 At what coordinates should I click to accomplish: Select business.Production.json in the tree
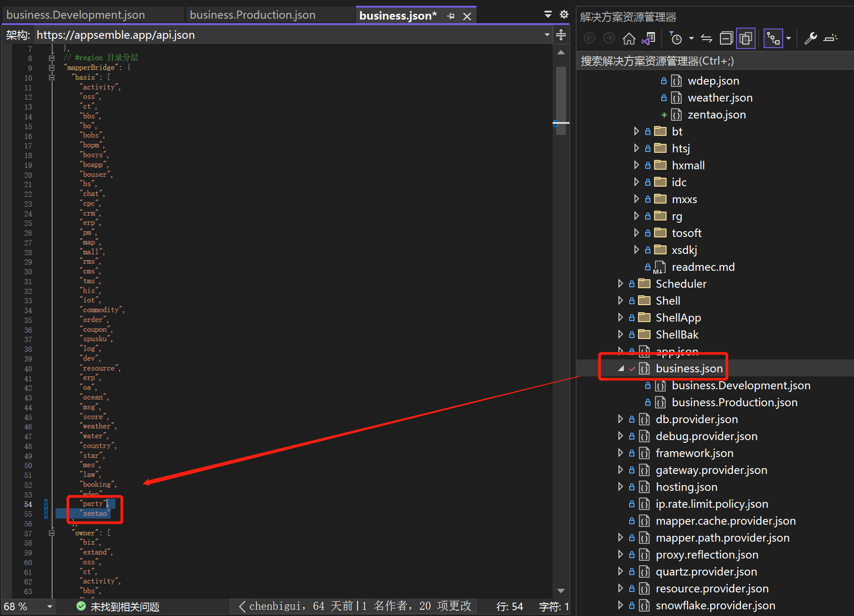735,402
